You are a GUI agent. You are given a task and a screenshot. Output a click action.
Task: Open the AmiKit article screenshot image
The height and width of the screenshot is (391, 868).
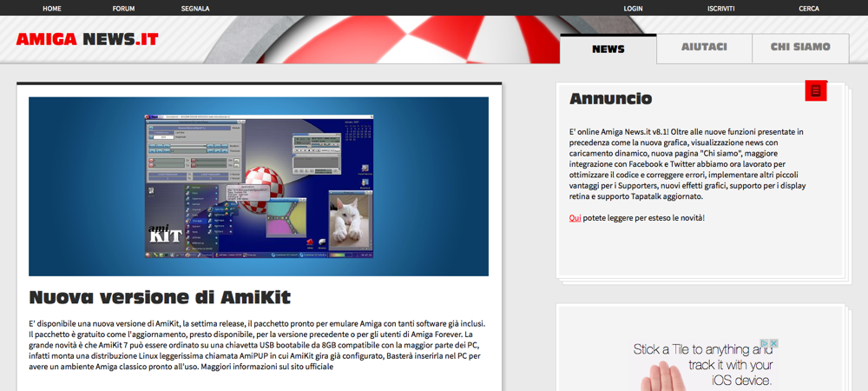tap(259, 187)
